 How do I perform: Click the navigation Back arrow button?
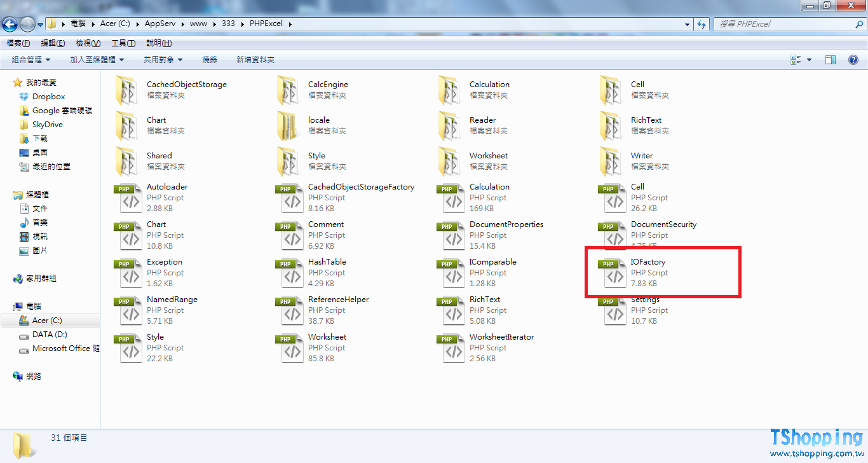point(10,24)
